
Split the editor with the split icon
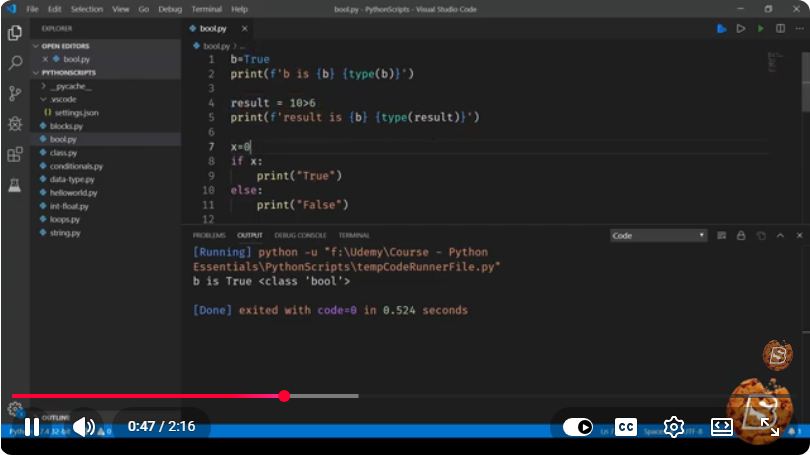[780, 28]
